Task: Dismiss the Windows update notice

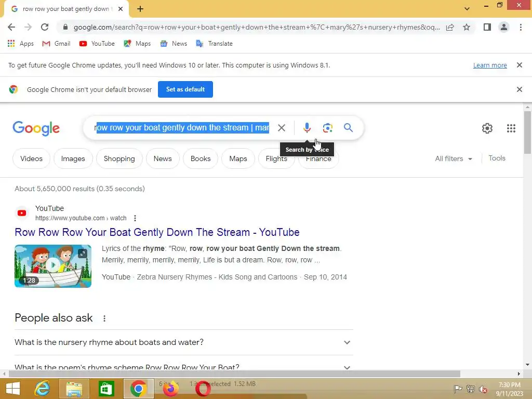Action: [520, 65]
